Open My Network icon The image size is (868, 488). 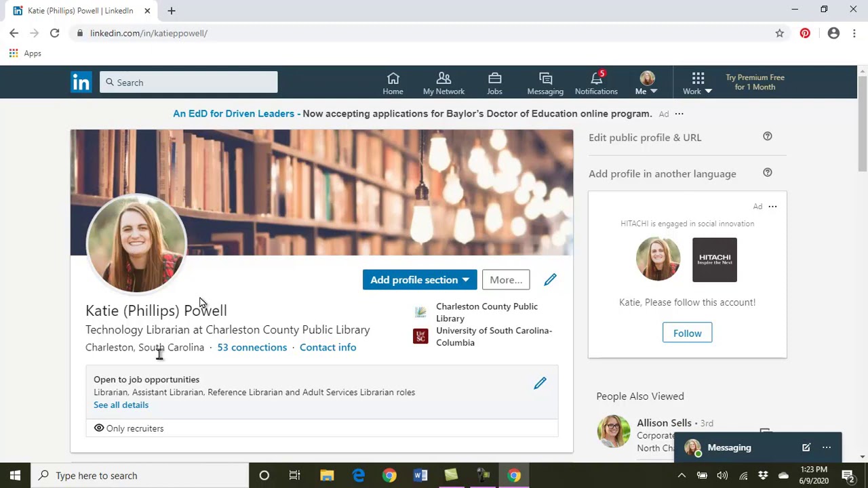(443, 83)
